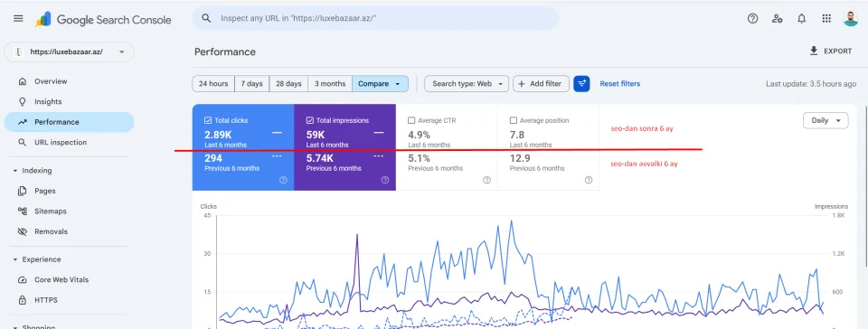Open Performance in the sidebar

70,122
